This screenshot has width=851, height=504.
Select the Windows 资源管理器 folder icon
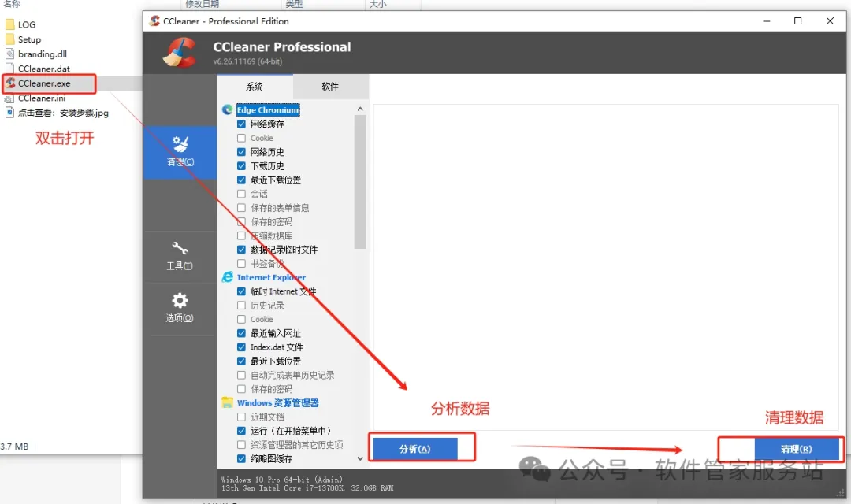228,402
